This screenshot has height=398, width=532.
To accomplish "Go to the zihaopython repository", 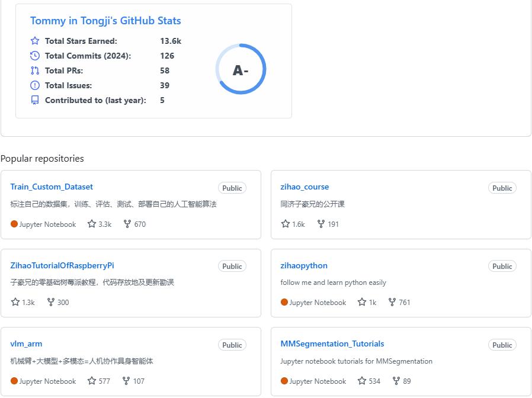I will [304, 265].
